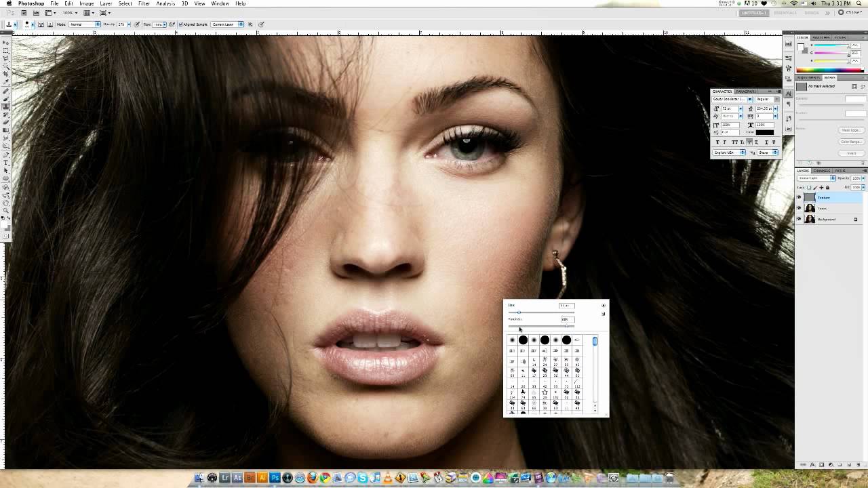
Task: Click the CS Live button
Action: click(x=852, y=12)
